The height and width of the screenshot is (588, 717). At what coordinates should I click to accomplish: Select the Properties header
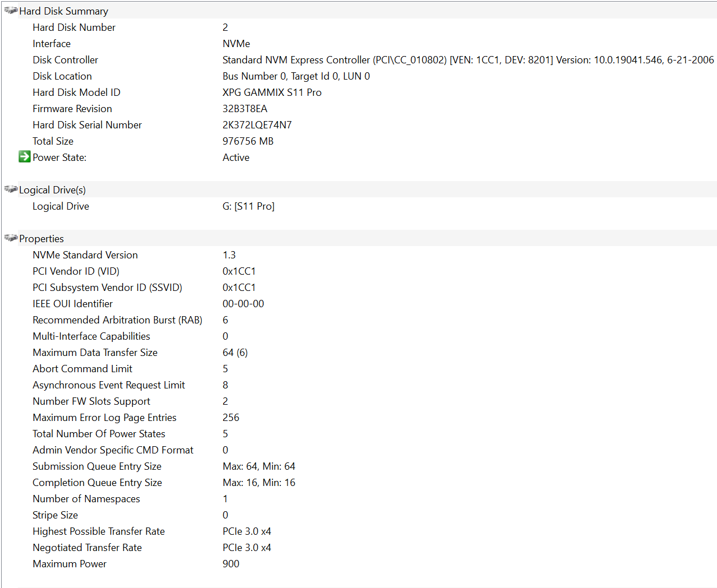[x=41, y=239]
